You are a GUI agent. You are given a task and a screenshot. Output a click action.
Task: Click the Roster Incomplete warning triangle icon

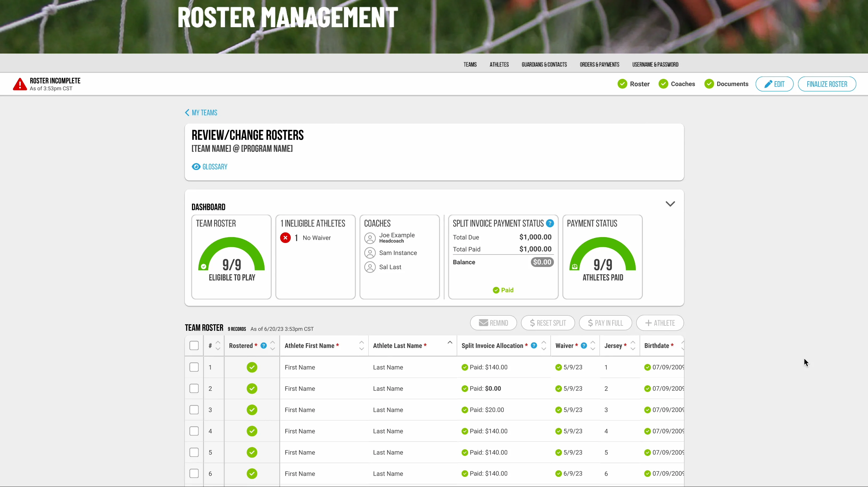(x=20, y=84)
